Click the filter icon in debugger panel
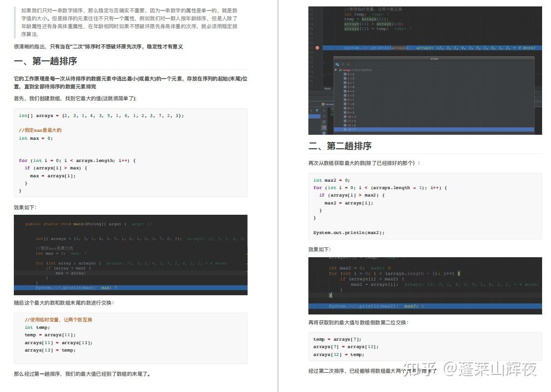 [317, 110]
